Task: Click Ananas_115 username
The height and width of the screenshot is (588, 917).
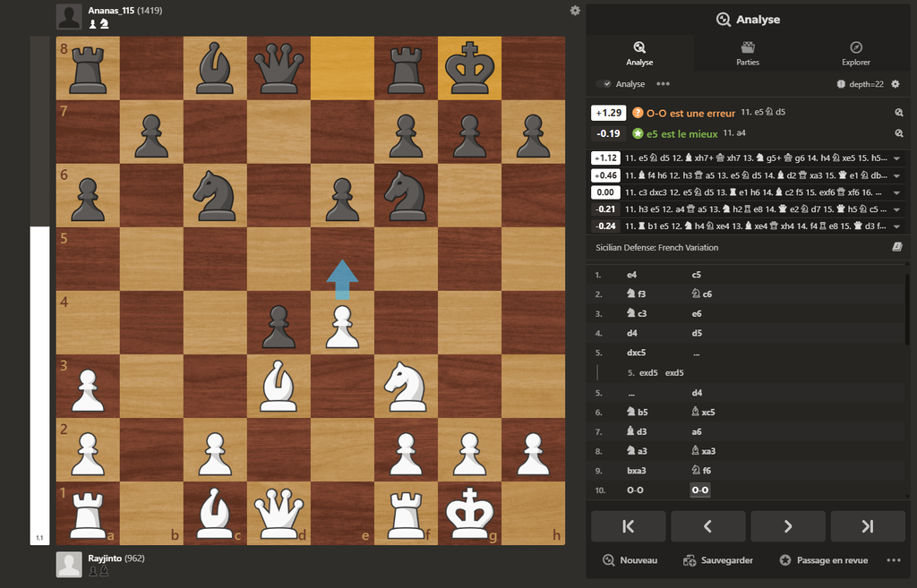Action: coord(110,11)
